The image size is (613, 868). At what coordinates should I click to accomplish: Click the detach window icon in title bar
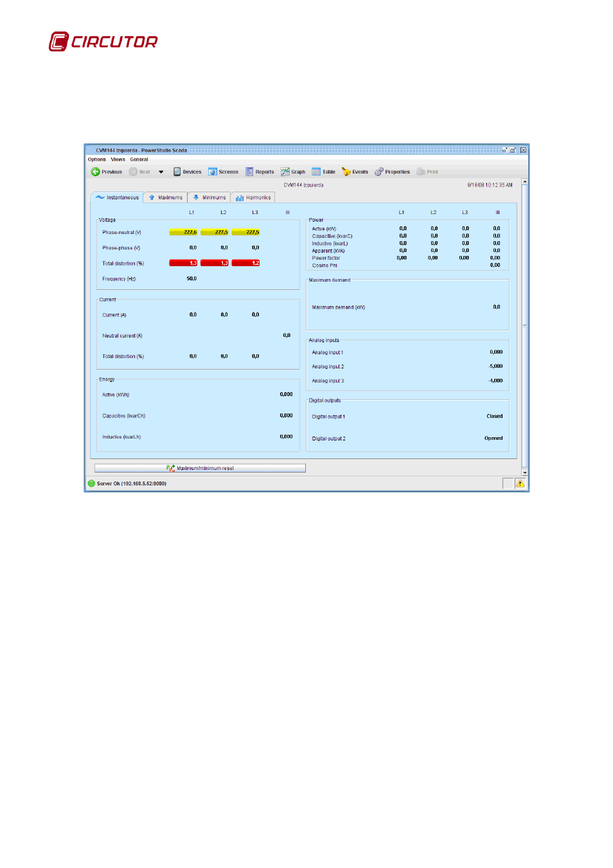(505, 150)
